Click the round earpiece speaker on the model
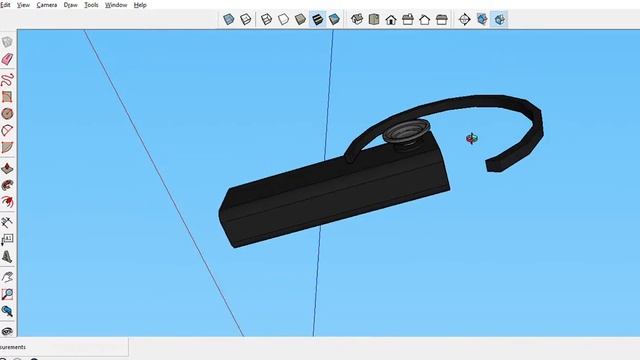The width and height of the screenshot is (640, 360). tap(406, 132)
